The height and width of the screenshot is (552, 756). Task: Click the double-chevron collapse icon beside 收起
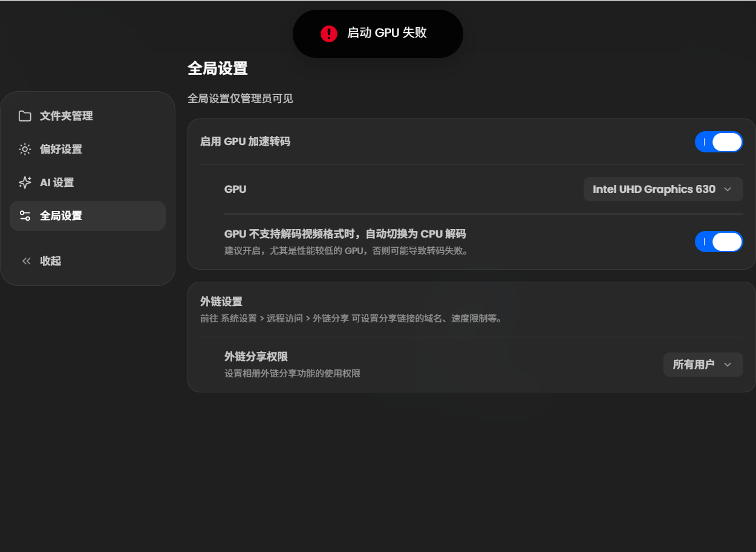coord(26,261)
